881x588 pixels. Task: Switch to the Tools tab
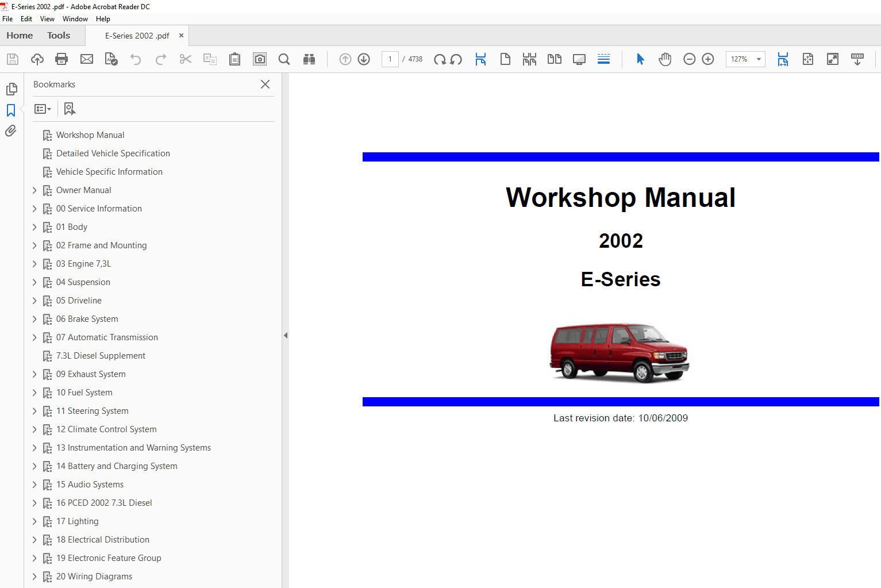coord(59,36)
